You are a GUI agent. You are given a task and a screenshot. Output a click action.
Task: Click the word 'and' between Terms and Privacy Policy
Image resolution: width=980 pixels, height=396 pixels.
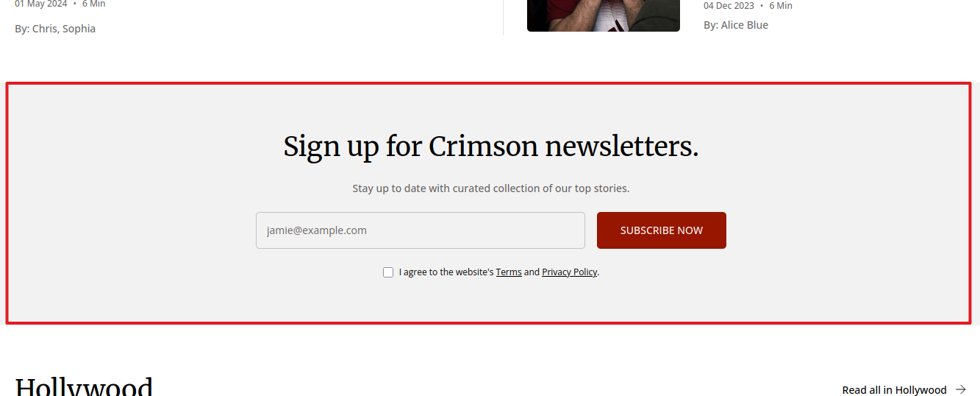(x=532, y=272)
